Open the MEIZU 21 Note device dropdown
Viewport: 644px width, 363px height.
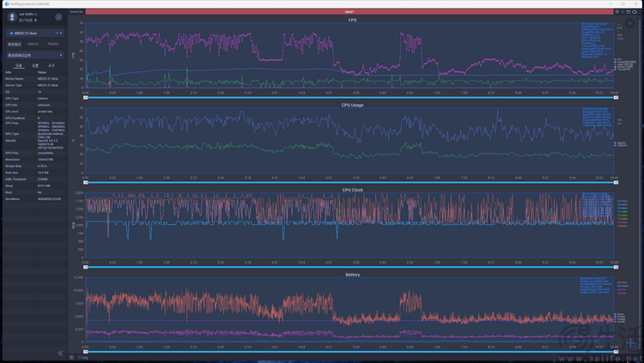tap(34, 33)
